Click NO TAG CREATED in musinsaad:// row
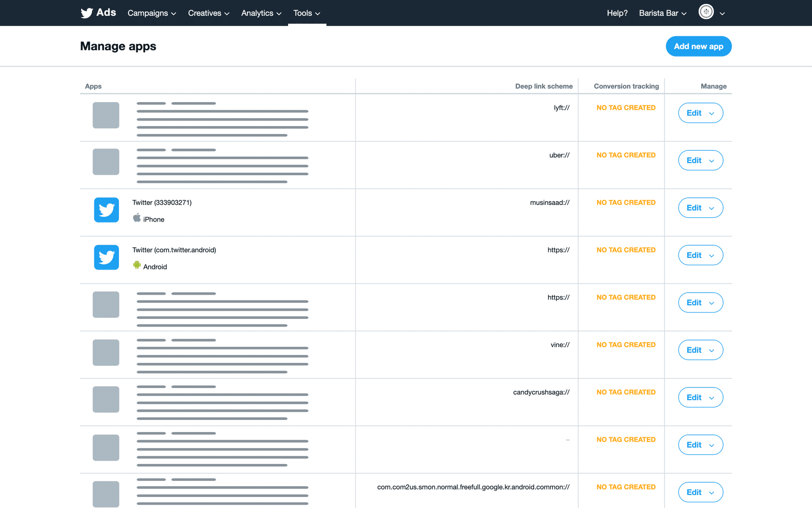The height and width of the screenshot is (508, 812). (x=626, y=202)
